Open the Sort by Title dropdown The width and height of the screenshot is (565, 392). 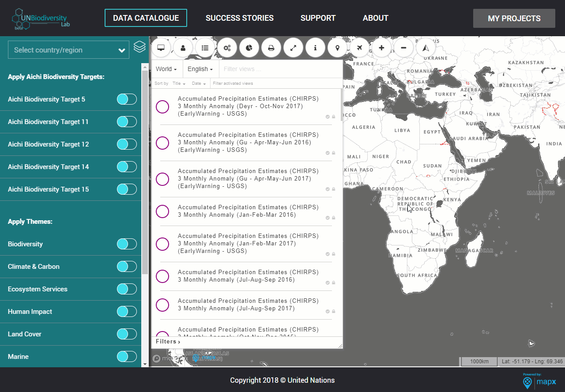tap(179, 83)
